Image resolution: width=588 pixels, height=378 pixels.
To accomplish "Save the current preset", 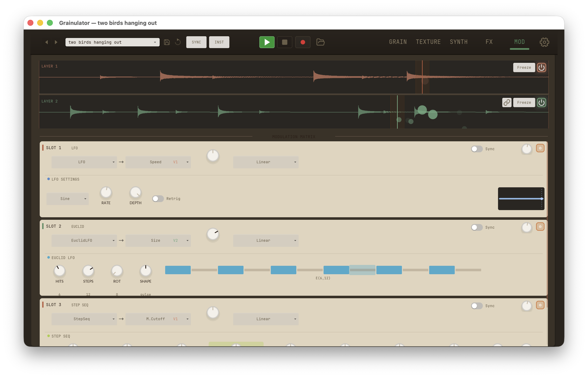I will coord(167,42).
